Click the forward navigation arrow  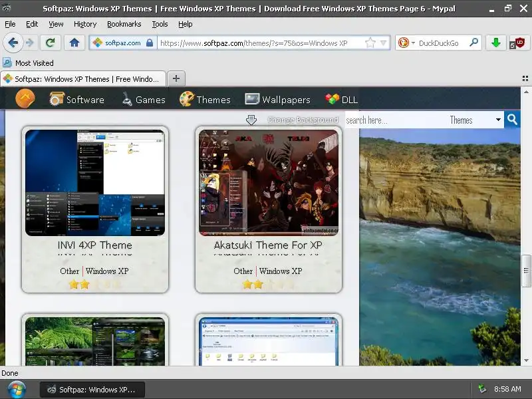[30, 43]
